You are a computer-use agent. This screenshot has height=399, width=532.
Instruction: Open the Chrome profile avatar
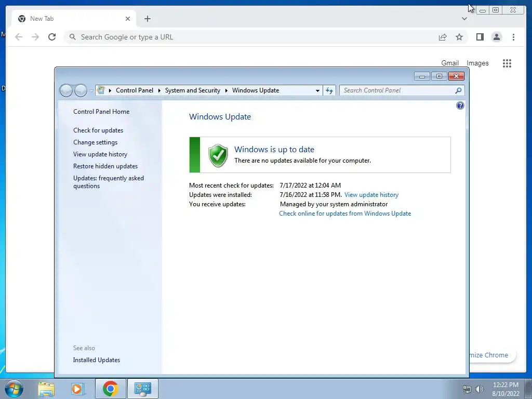(496, 37)
